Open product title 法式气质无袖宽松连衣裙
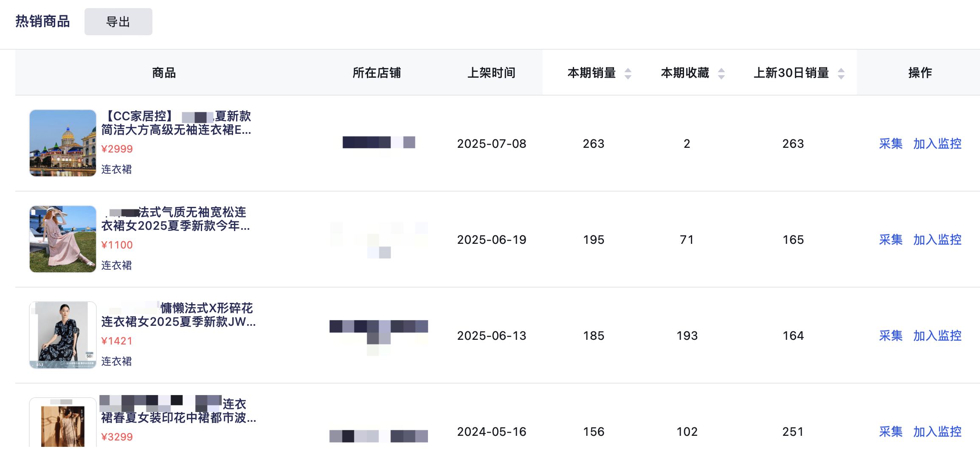Image resolution: width=980 pixels, height=463 pixels. pos(175,219)
